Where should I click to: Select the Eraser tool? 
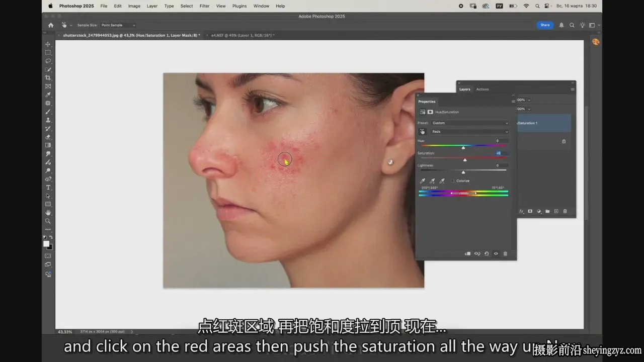tap(48, 137)
